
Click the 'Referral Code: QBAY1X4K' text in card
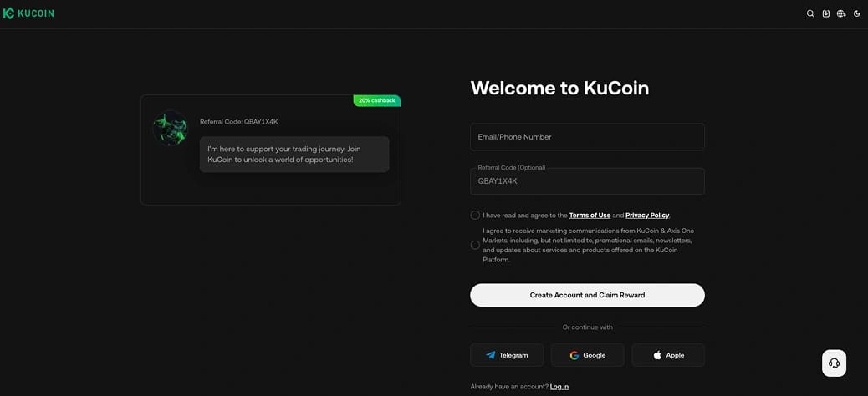click(x=238, y=122)
